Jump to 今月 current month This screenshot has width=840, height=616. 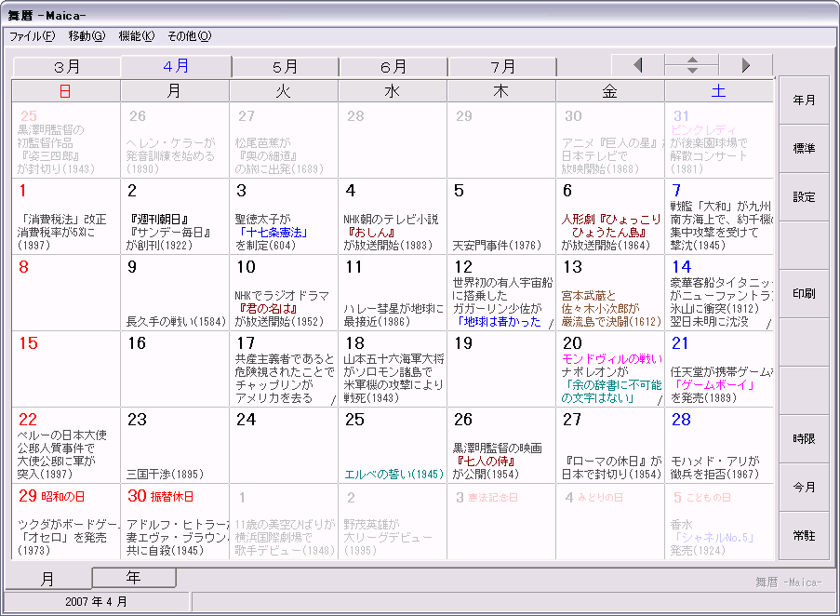[804, 487]
